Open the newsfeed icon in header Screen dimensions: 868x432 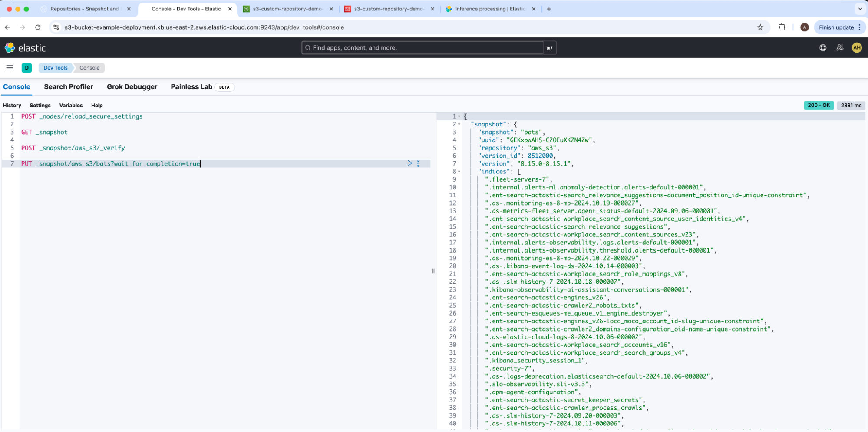[x=840, y=48]
